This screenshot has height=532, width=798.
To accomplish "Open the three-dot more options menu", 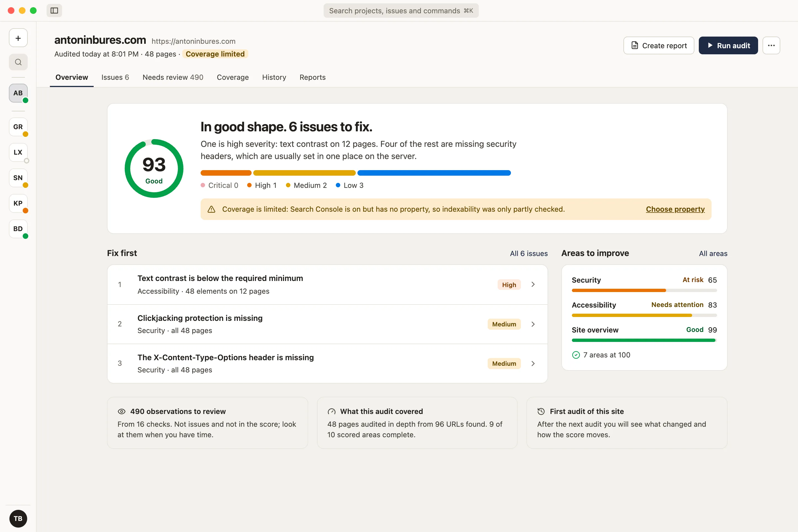I will tap(771, 45).
